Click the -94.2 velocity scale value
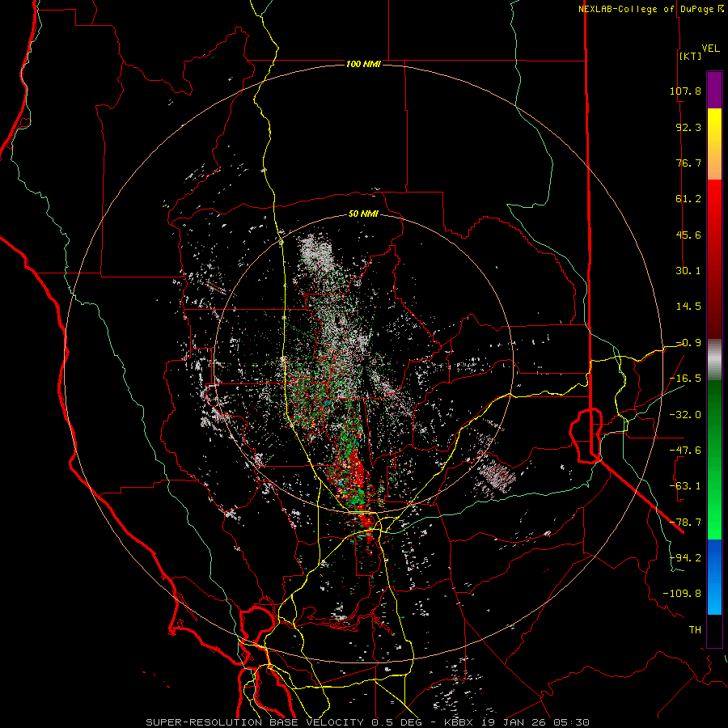This screenshot has width=728, height=728. coord(685,558)
